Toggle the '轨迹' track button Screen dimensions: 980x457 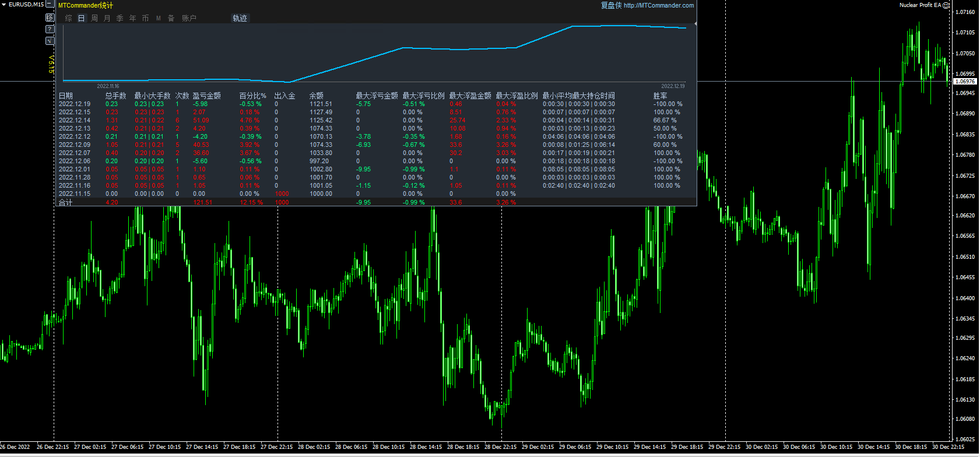pyautogui.click(x=240, y=19)
